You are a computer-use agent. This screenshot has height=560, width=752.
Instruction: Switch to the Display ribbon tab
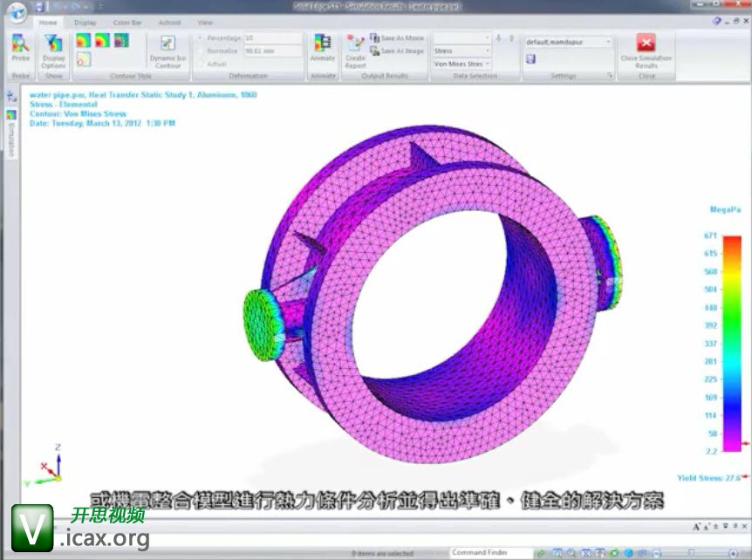click(85, 23)
